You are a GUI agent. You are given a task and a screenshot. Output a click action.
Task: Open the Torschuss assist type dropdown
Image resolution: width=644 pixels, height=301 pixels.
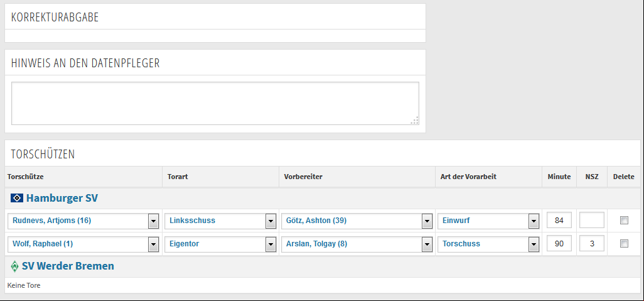pos(488,244)
